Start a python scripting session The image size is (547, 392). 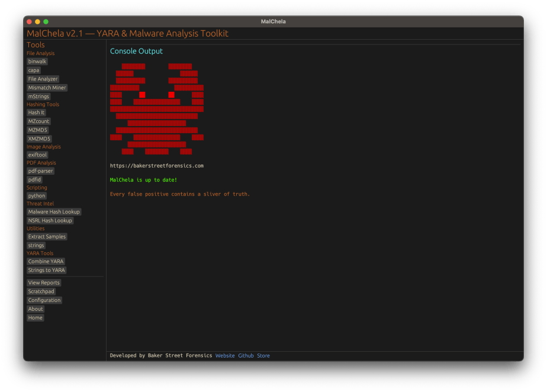pyautogui.click(x=36, y=195)
